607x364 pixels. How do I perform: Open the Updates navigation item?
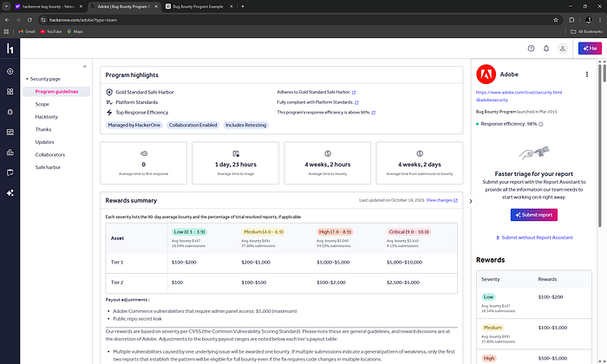point(44,142)
